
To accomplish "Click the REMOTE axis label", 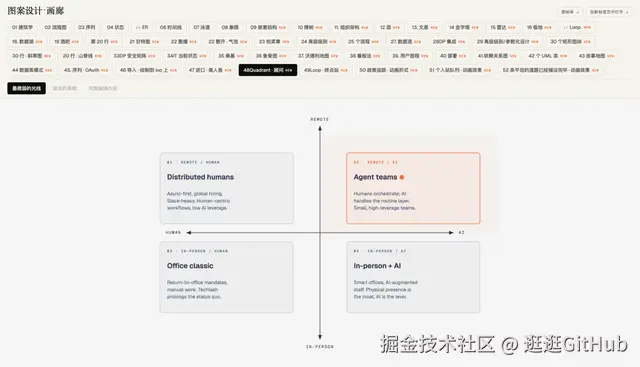I will click(x=320, y=119).
